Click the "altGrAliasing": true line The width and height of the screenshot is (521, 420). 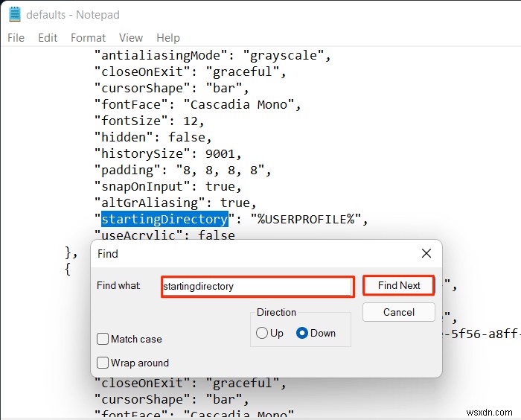coord(176,203)
